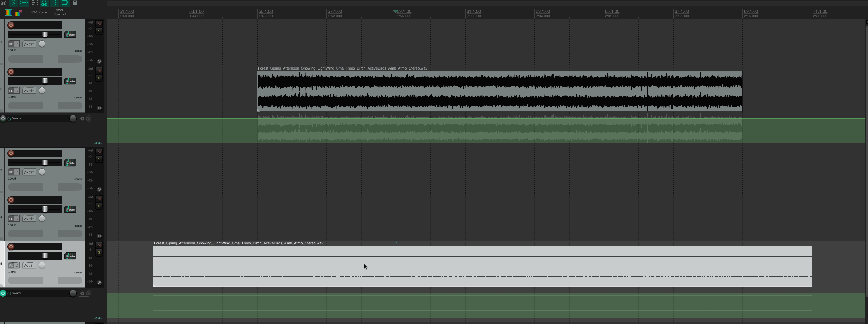Image resolution: width=868 pixels, height=324 pixels.
Task: Open track 5 Volume envelope gear settings
Action: [x=82, y=293]
